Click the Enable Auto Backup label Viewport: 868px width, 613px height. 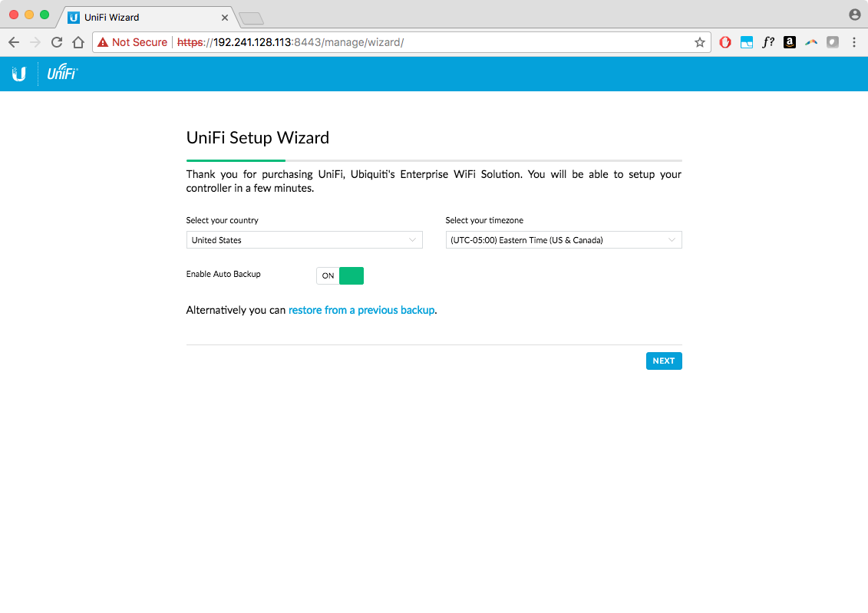coord(223,274)
